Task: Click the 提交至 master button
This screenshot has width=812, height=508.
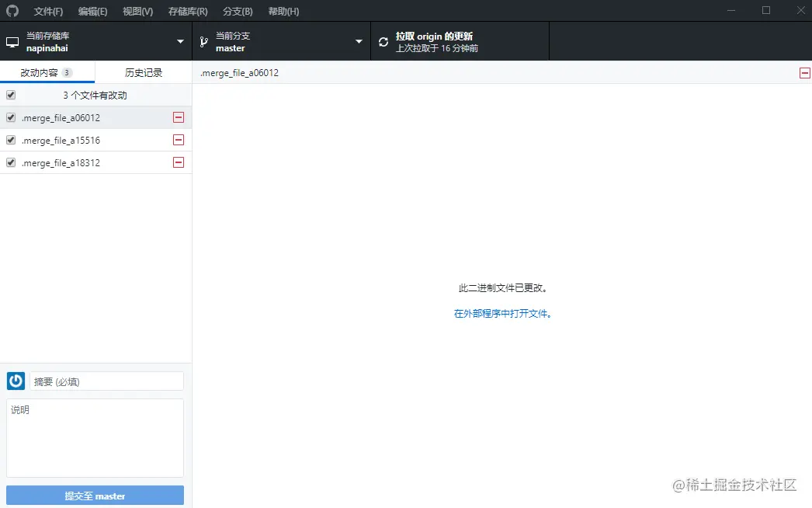Action: click(x=95, y=496)
